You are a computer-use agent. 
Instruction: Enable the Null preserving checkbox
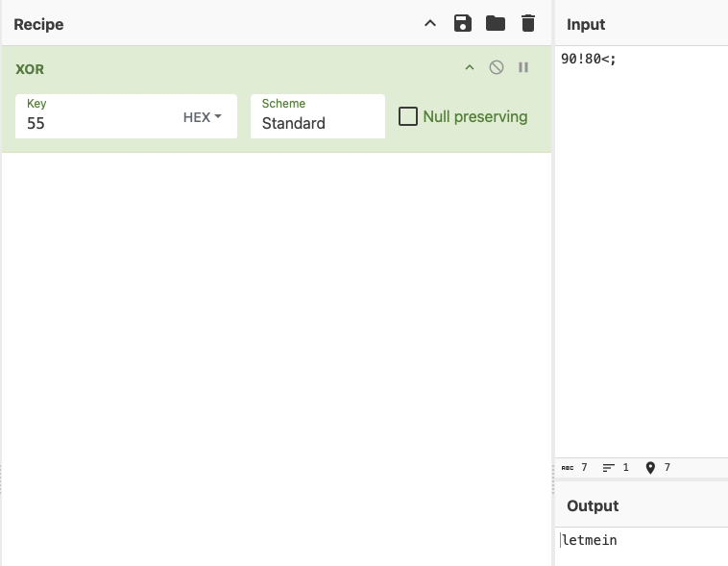[x=408, y=116]
